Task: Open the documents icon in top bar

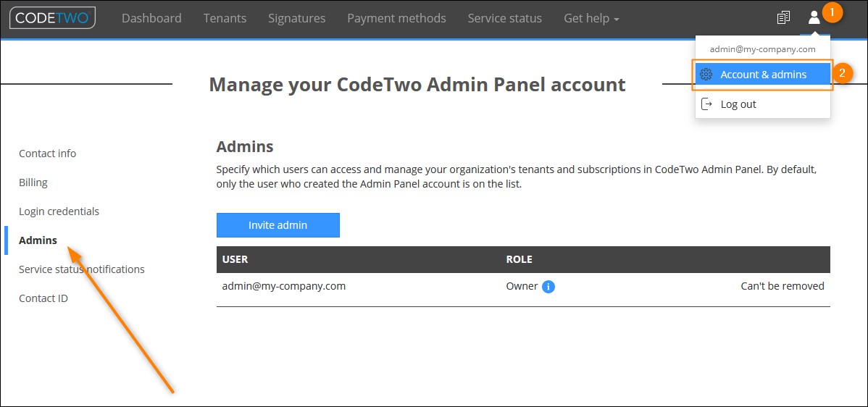Action: pos(783,17)
